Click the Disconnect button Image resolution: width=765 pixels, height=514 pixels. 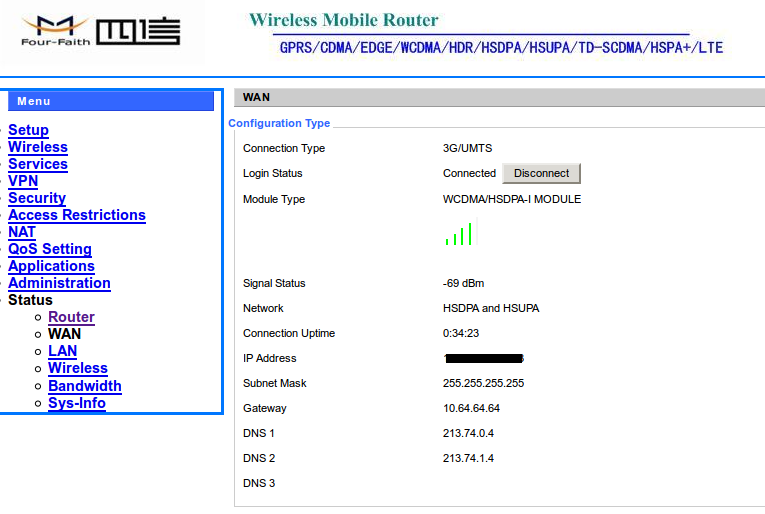(542, 174)
